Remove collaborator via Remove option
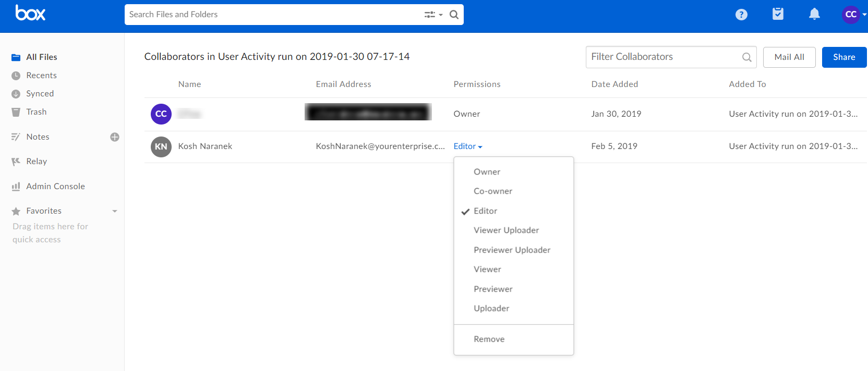The image size is (868, 371). pyautogui.click(x=489, y=339)
